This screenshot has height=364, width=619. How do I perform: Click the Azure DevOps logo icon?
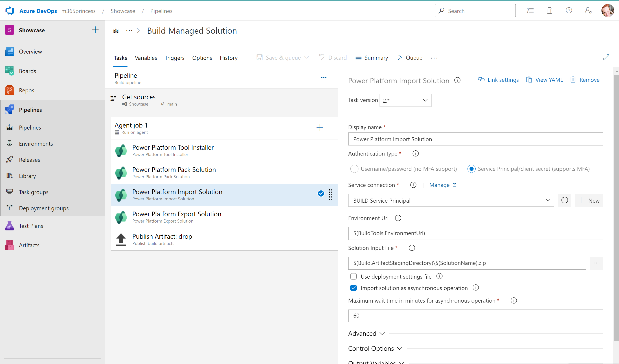tap(10, 11)
